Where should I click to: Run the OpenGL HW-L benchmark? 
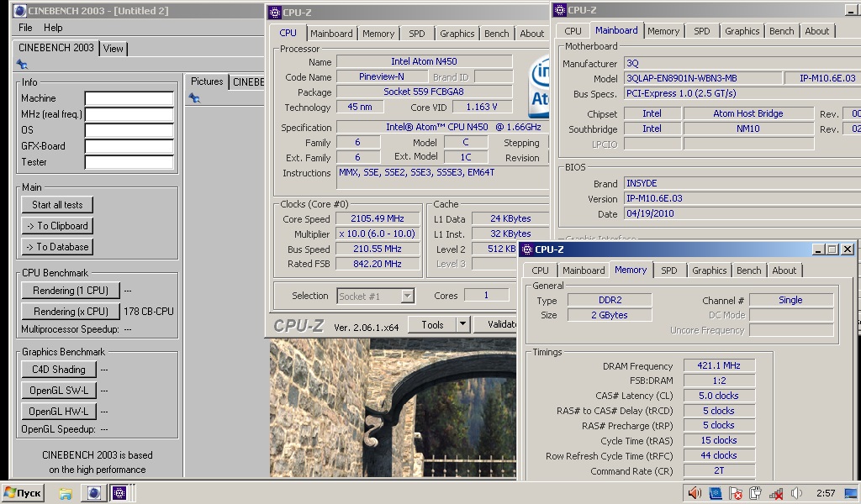click(59, 412)
